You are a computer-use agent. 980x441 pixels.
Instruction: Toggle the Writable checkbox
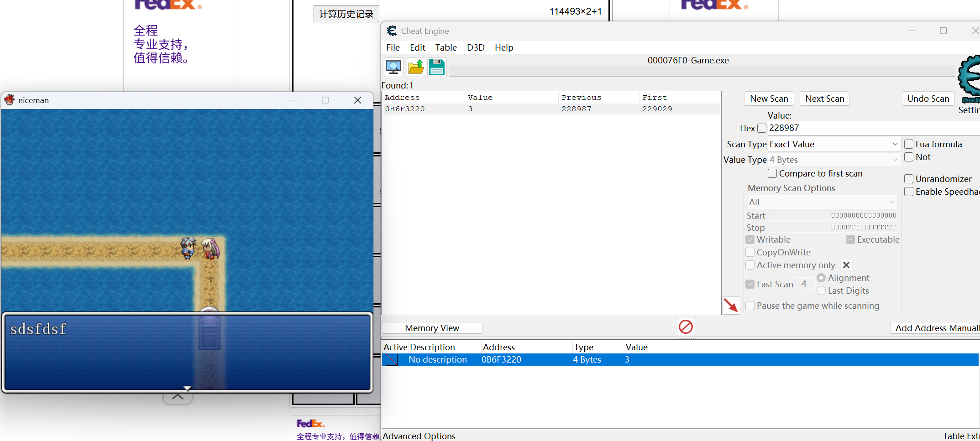point(750,239)
